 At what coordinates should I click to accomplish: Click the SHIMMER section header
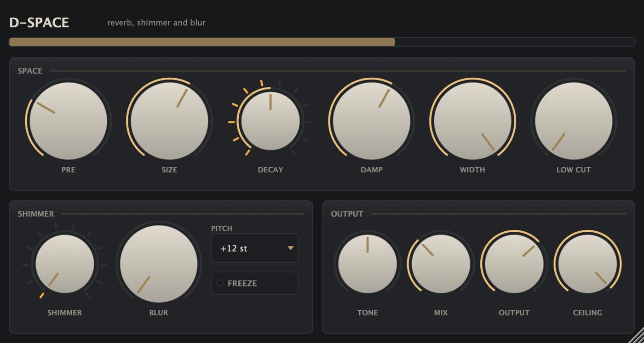pyautogui.click(x=36, y=214)
